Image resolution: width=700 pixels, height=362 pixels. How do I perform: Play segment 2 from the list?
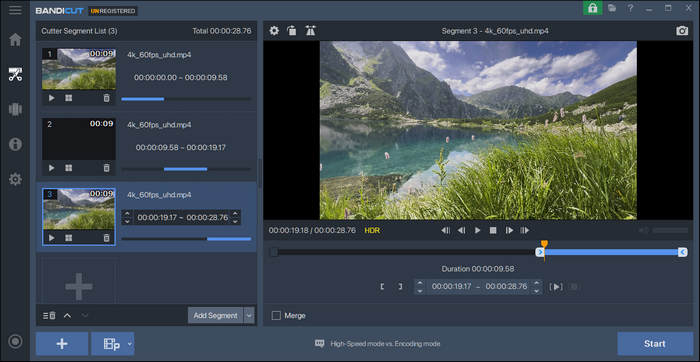[51, 168]
